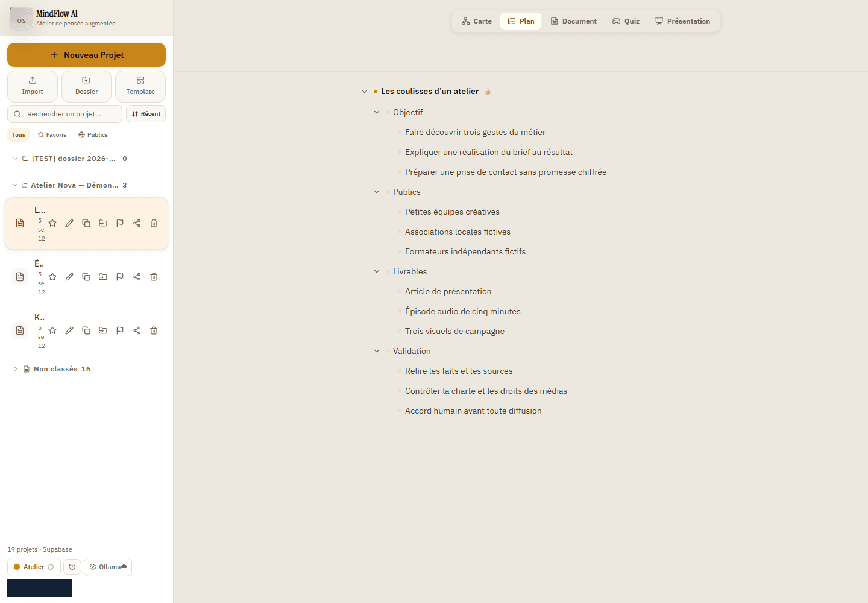
Task: Move the "L…" project to a folder
Action: pos(103,223)
